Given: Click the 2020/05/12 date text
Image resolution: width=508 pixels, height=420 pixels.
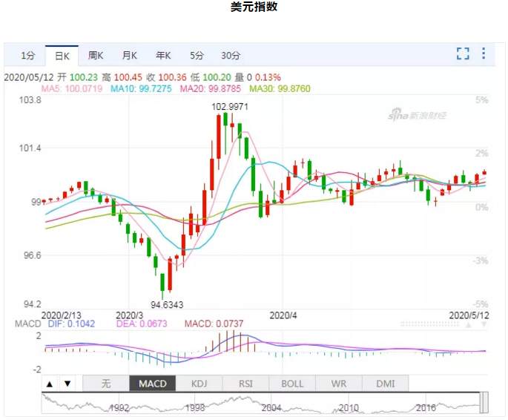Looking at the screenshot, I should pyautogui.click(x=28, y=77).
